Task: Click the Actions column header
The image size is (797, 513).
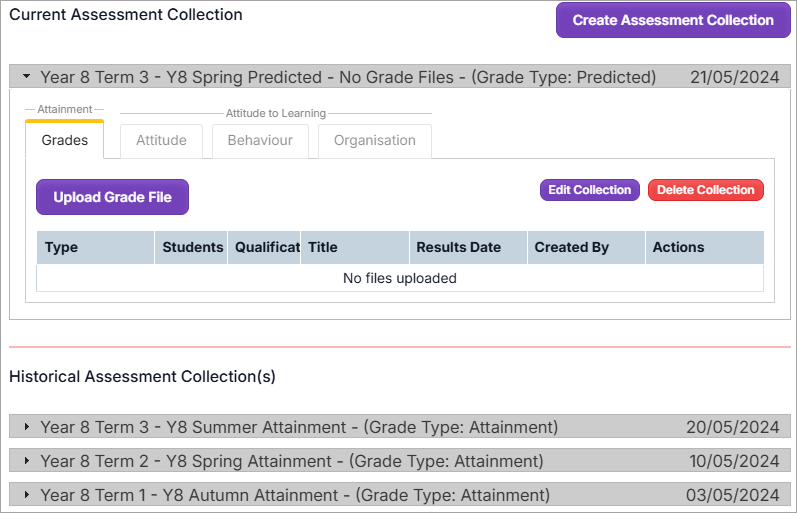Action: [x=704, y=248]
